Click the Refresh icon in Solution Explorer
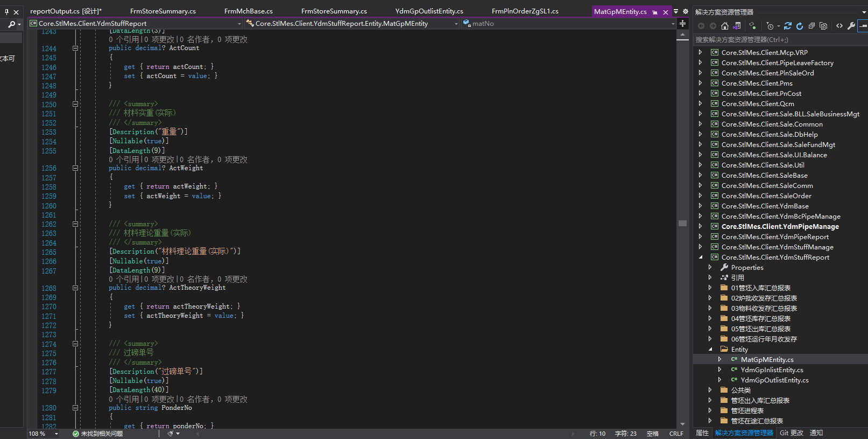Image resolution: width=868 pixels, height=439 pixels. click(x=800, y=26)
